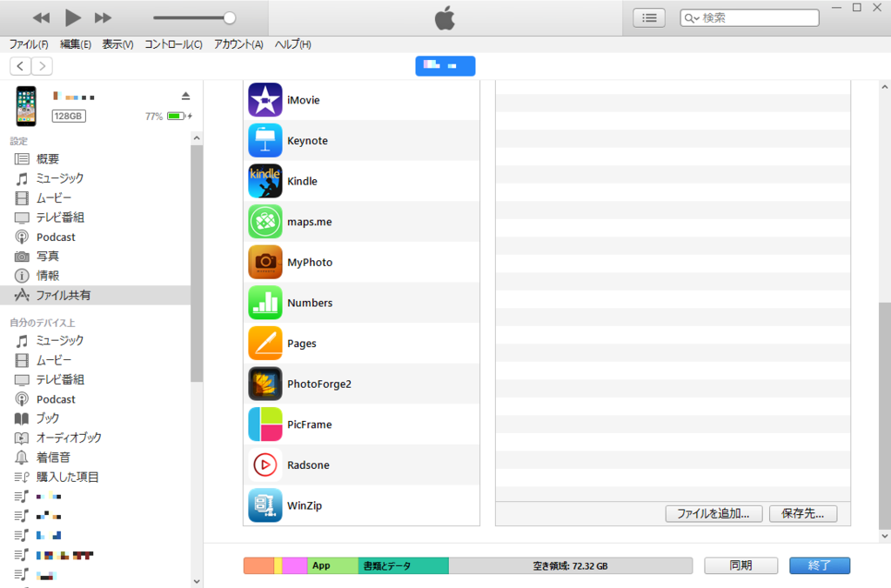The width and height of the screenshot is (891, 588).
Task: Open 着信音 in the sidebar
Action: pos(96,458)
